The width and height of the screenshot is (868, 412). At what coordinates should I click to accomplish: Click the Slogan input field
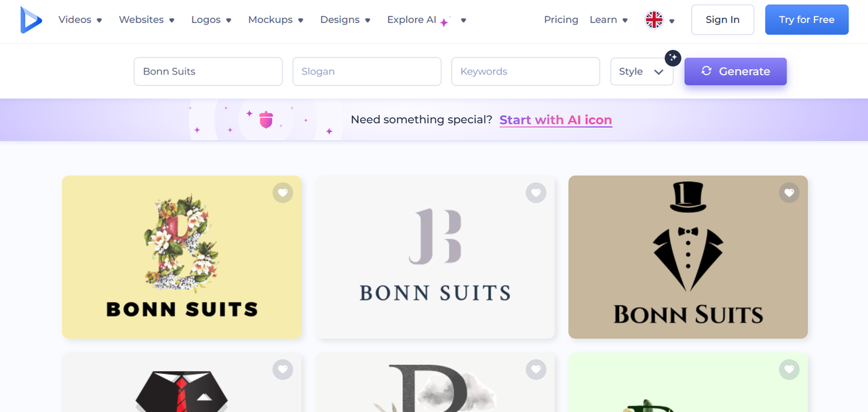tap(367, 72)
